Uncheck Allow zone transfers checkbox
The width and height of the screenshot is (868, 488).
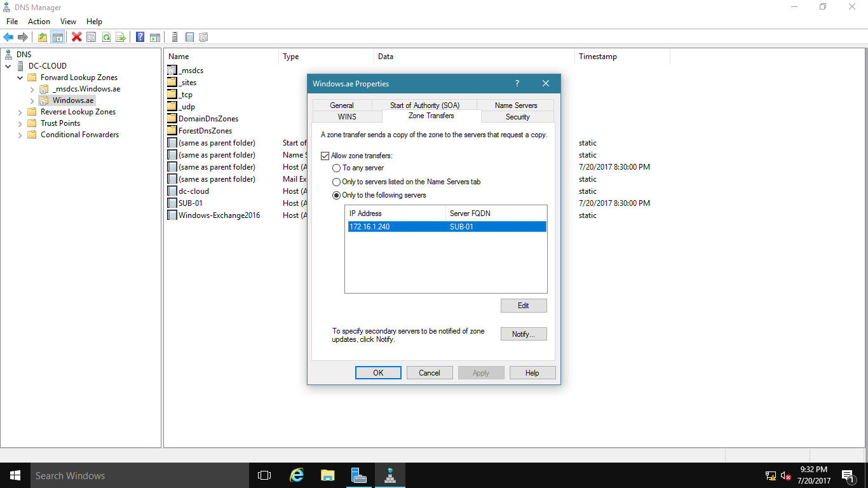click(x=325, y=156)
